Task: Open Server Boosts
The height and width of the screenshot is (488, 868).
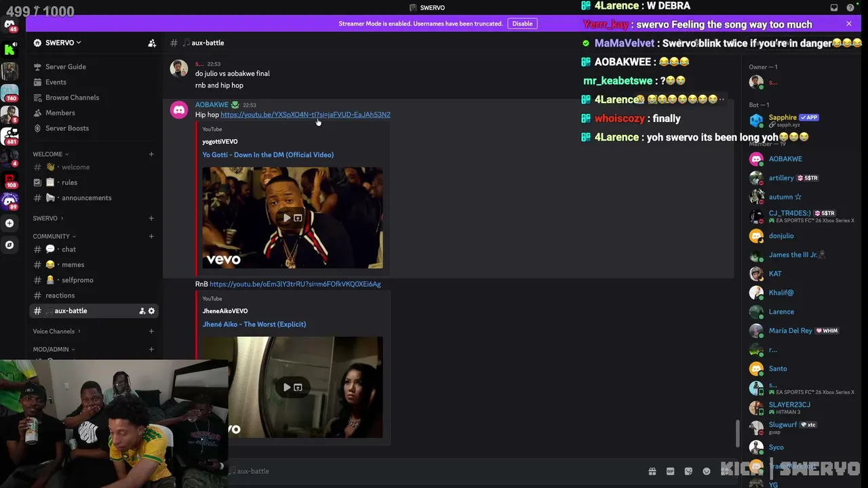Action: tap(94, 128)
